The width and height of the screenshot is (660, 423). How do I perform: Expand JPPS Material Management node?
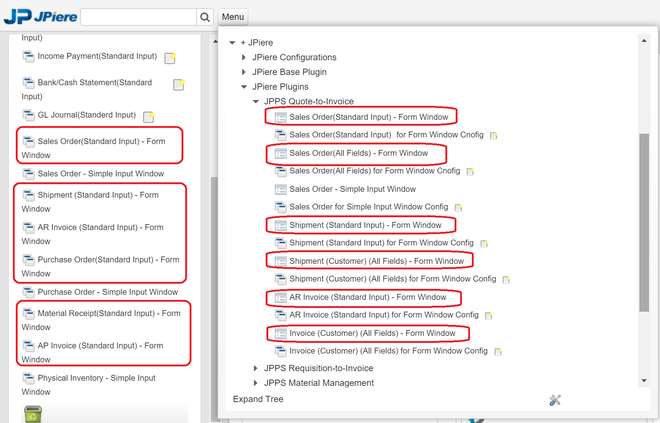(x=256, y=383)
